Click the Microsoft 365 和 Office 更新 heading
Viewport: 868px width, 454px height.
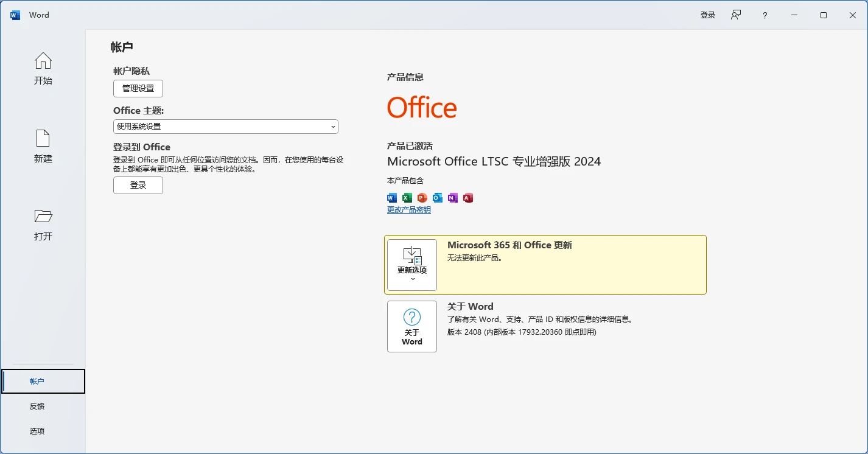(509, 245)
